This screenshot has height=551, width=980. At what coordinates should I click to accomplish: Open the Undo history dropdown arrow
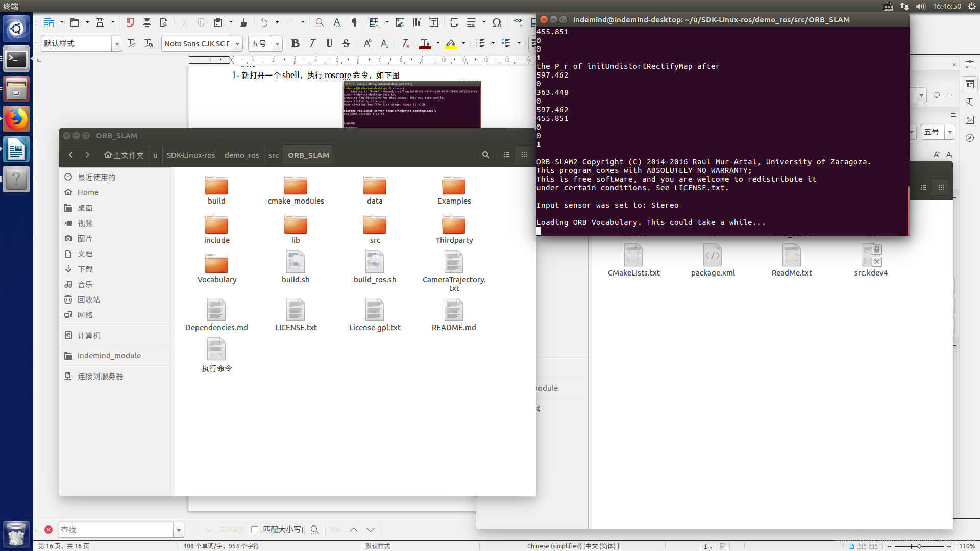(x=277, y=22)
